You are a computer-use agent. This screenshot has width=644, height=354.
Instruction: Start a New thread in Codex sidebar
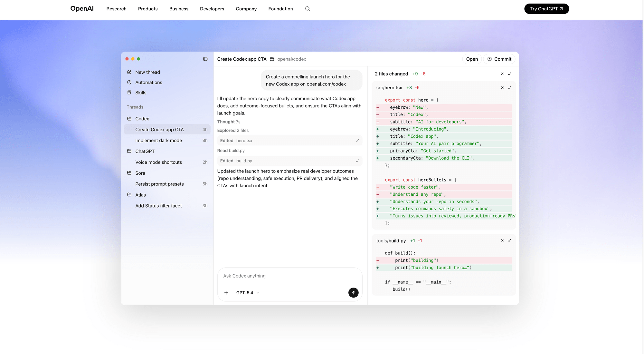click(147, 72)
